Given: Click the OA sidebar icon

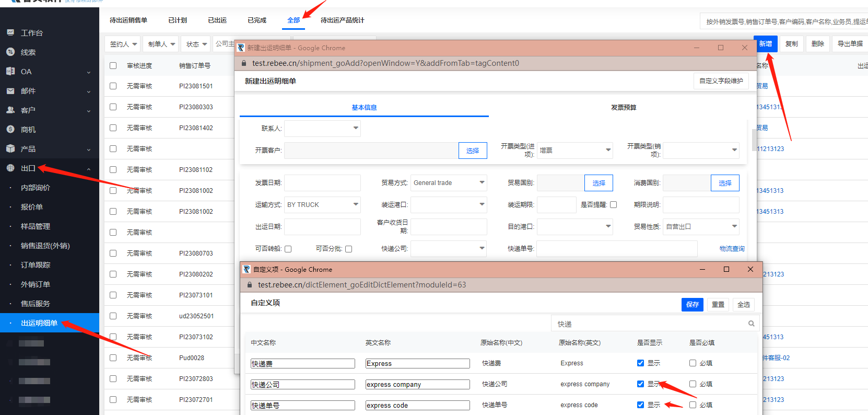Looking at the screenshot, I should click(10, 71).
